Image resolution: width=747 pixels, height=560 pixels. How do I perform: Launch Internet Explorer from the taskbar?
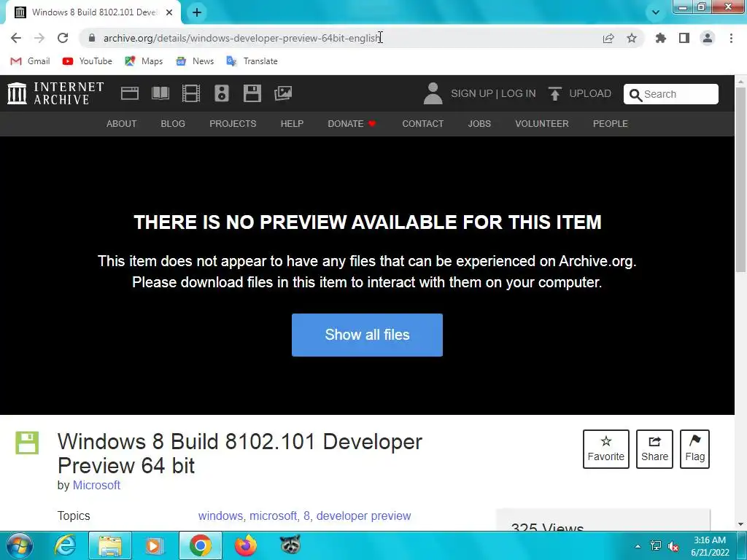click(65, 545)
